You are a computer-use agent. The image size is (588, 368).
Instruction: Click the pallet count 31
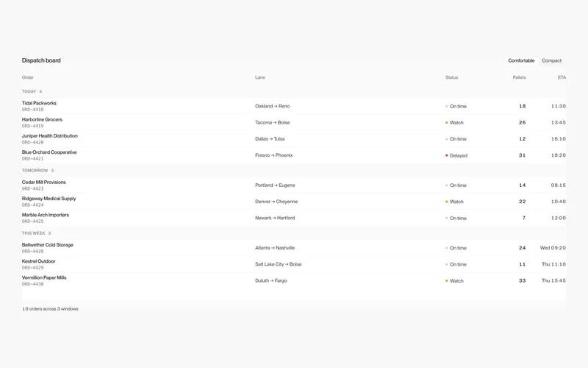click(x=523, y=155)
